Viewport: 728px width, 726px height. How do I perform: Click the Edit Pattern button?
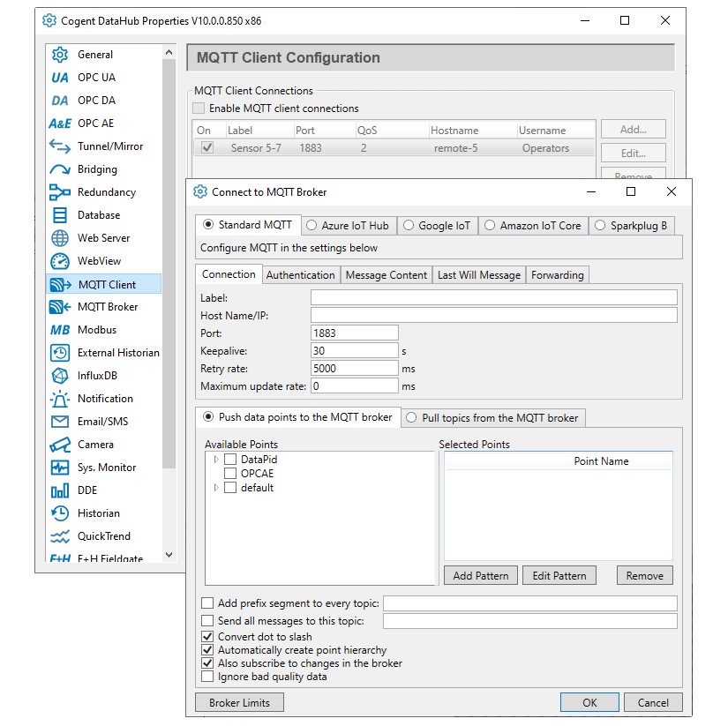559,576
